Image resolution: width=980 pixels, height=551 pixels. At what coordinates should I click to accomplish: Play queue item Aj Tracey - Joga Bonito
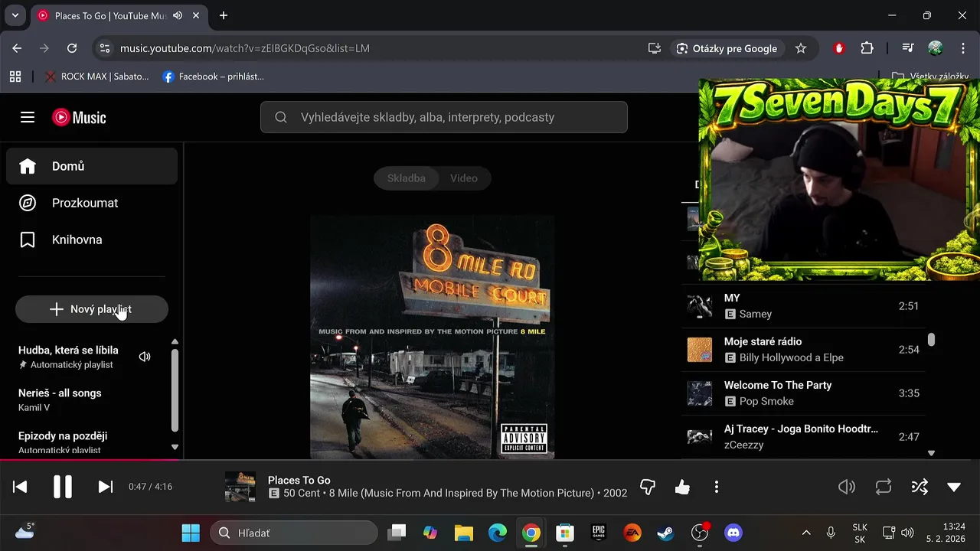(803, 437)
